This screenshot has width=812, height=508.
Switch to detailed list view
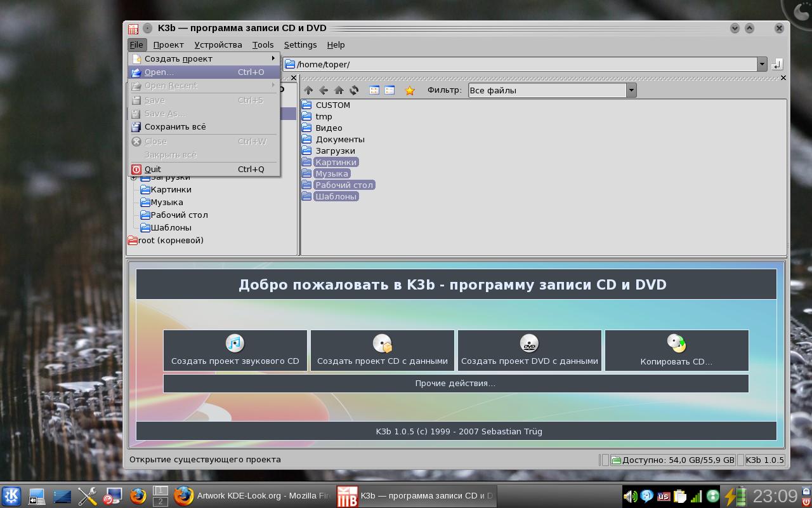tap(390, 90)
